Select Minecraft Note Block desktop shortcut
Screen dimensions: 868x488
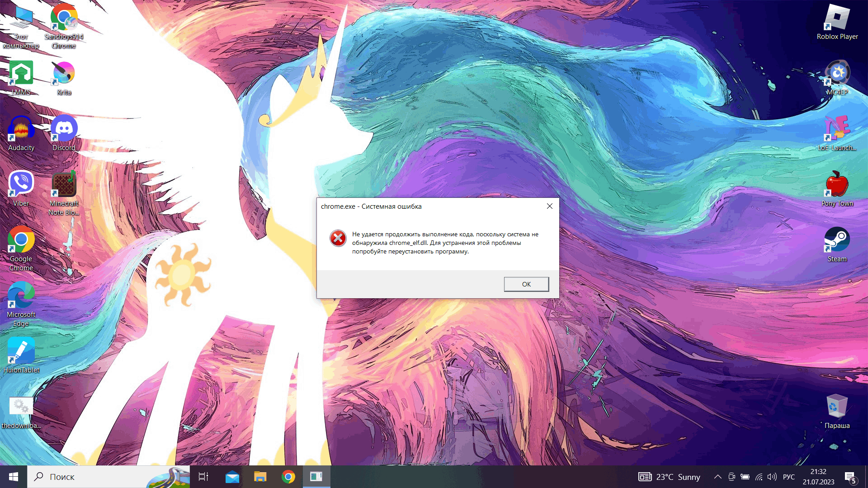(x=64, y=193)
